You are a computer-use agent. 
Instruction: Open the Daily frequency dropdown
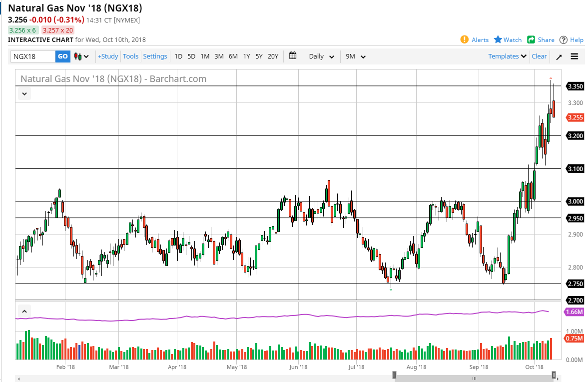pyautogui.click(x=321, y=56)
